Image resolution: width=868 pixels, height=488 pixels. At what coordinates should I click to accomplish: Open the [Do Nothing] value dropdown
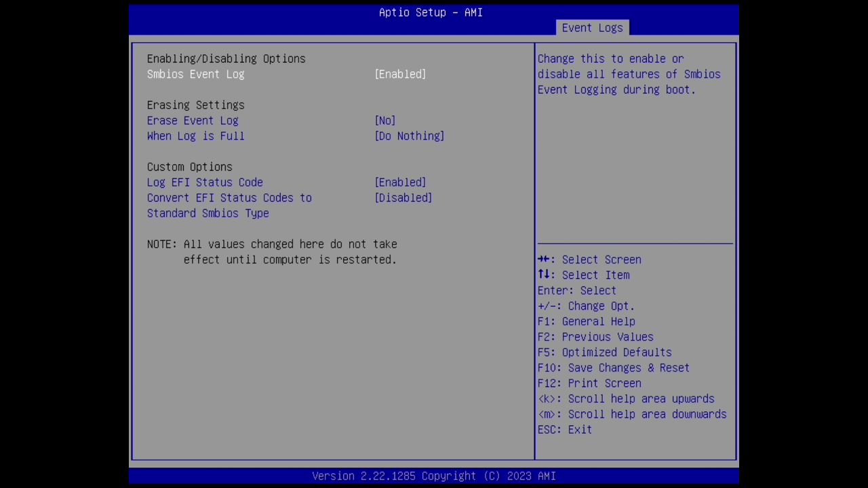tap(410, 136)
